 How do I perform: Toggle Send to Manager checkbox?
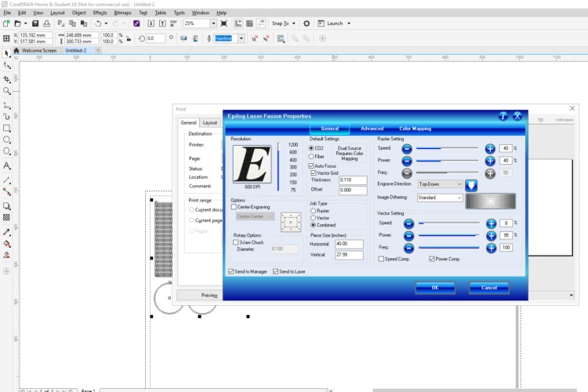pos(231,271)
